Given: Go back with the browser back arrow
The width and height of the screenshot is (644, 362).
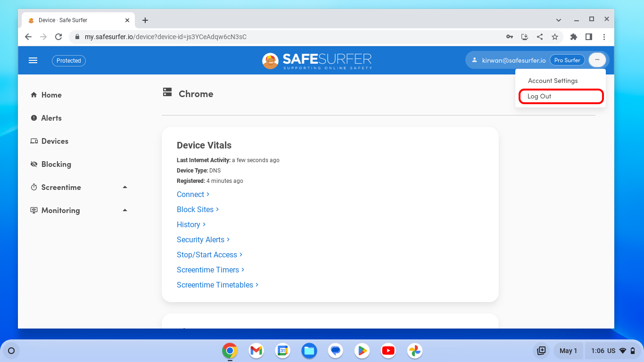Looking at the screenshot, I should pos(28,37).
